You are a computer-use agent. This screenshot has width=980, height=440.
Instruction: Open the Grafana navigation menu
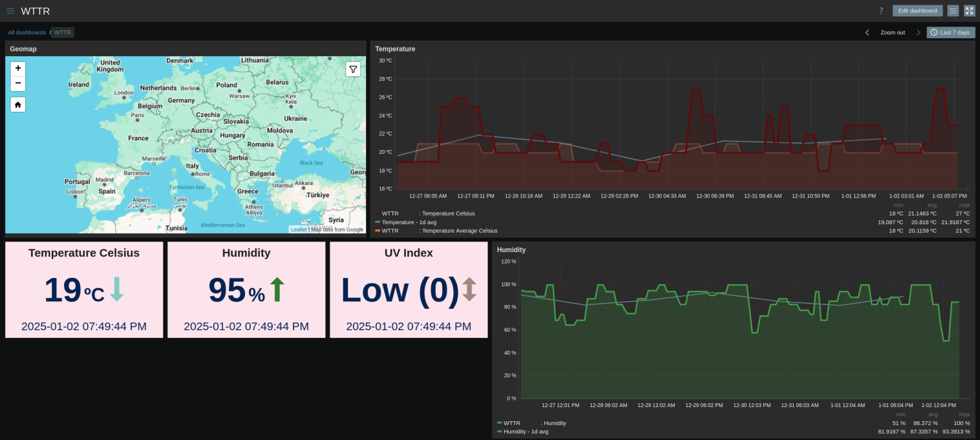coord(10,10)
